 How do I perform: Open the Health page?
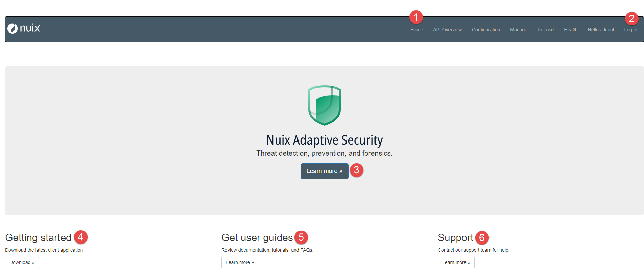(x=571, y=30)
